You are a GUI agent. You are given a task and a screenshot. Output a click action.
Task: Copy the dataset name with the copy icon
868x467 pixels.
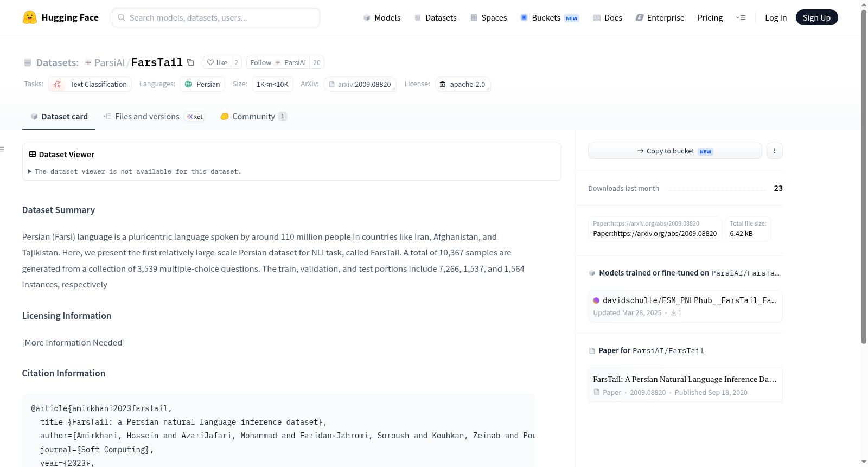point(190,62)
